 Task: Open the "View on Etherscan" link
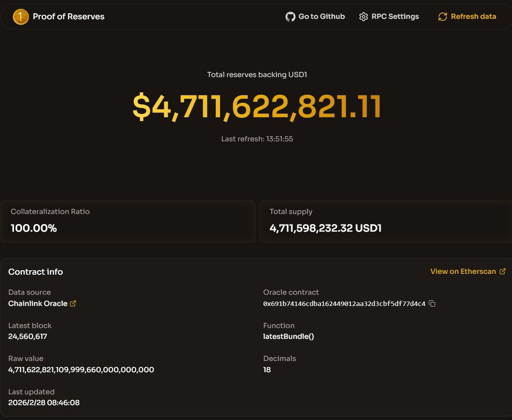coord(463,271)
